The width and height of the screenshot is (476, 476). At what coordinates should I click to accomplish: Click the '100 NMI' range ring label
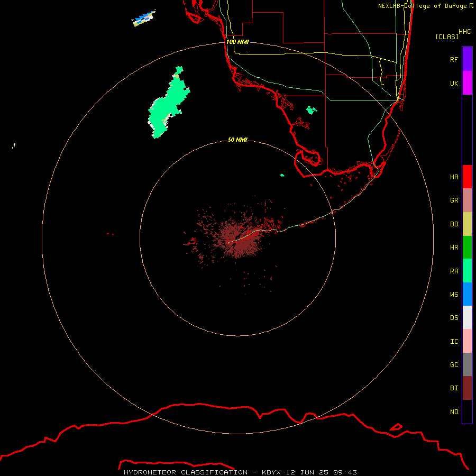(237, 42)
